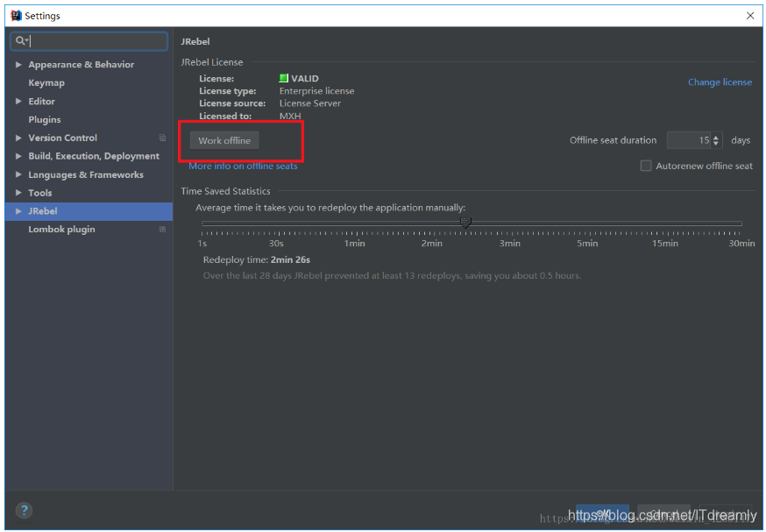Click the 'MXH' licensed-to value
The height and width of the screenshot is (532, 766).
coord(290,116)
